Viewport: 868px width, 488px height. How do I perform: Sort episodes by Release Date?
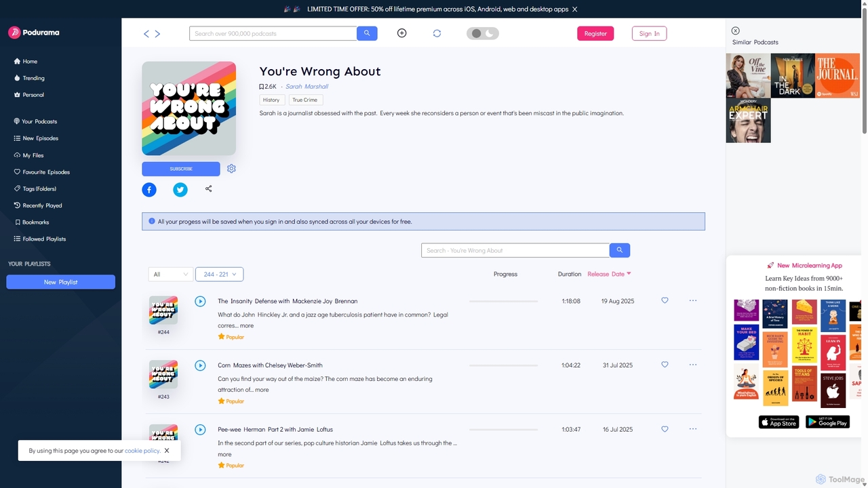click(609, 274)
